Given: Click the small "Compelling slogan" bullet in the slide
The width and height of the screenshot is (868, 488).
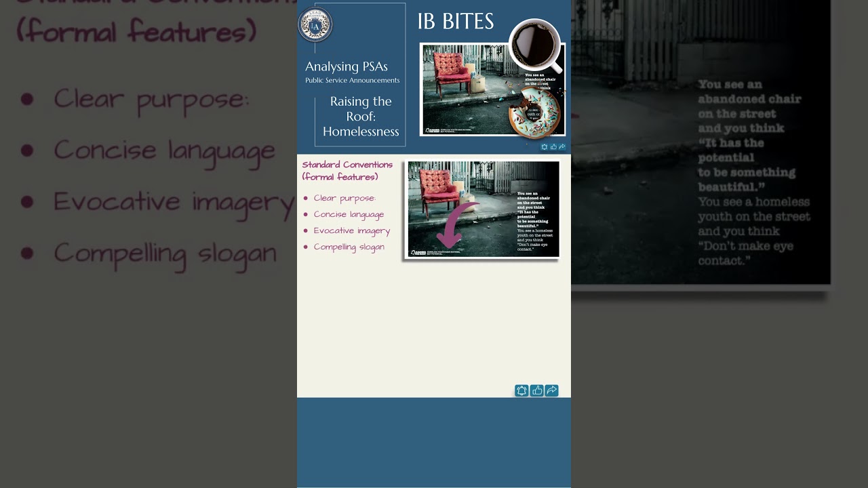Looking at the screenshot, I should 349,247.
